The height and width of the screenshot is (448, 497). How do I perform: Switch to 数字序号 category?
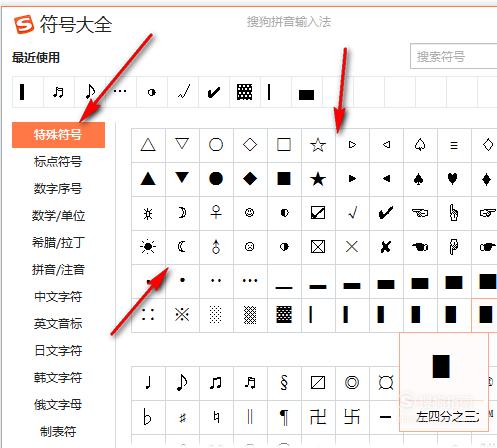pos(58,189)
